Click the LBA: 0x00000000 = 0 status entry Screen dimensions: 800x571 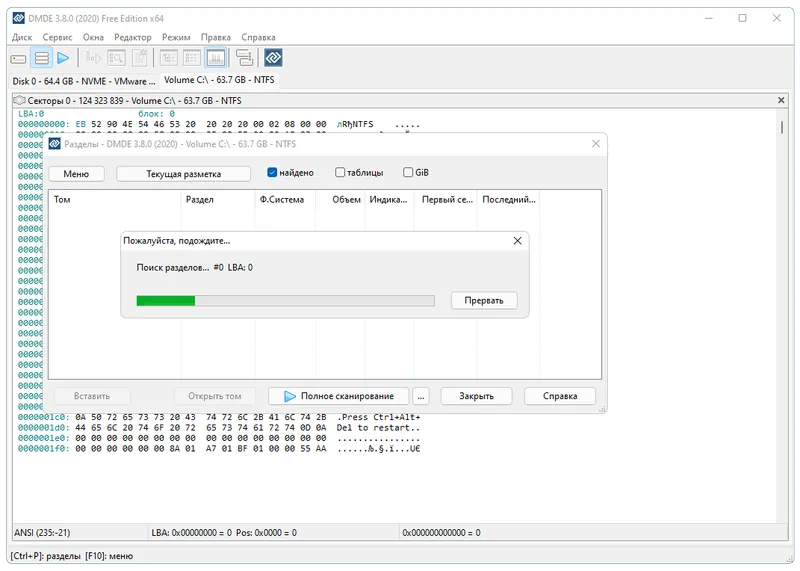(x=191, y=533)
